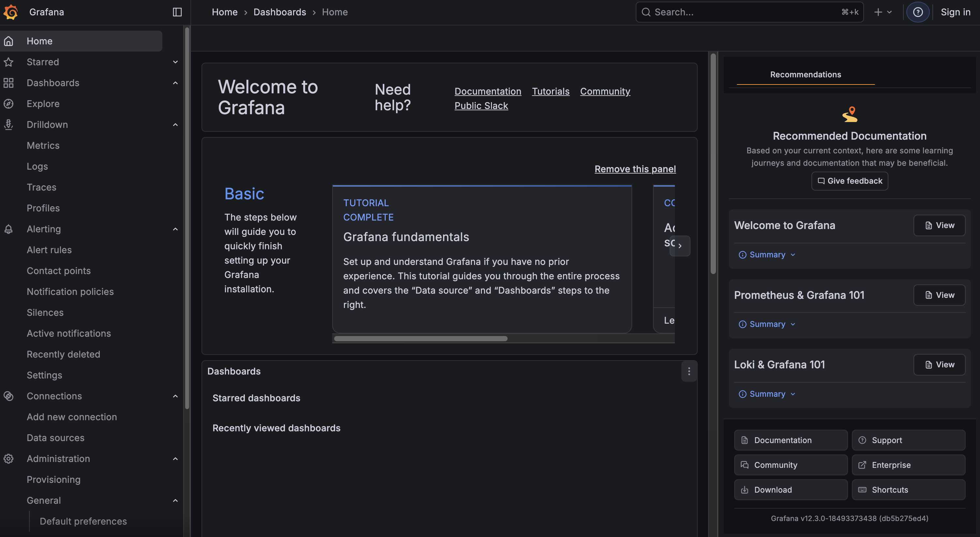The width and height of the screenshot is (980, 537).
Task: Open the Dashboards grid icon
Action: point(8,83)
